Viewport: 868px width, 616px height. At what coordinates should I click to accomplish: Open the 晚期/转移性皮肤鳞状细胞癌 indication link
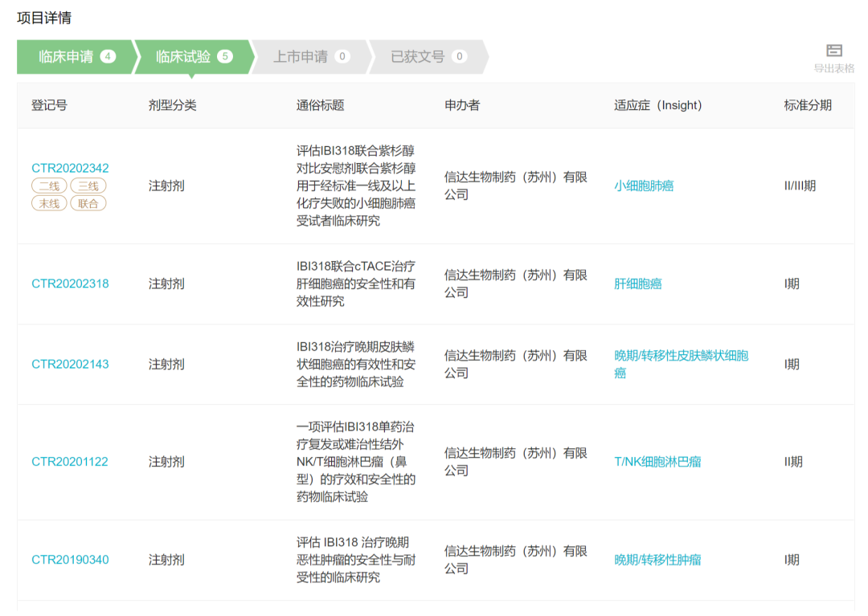tap(681, 365)
